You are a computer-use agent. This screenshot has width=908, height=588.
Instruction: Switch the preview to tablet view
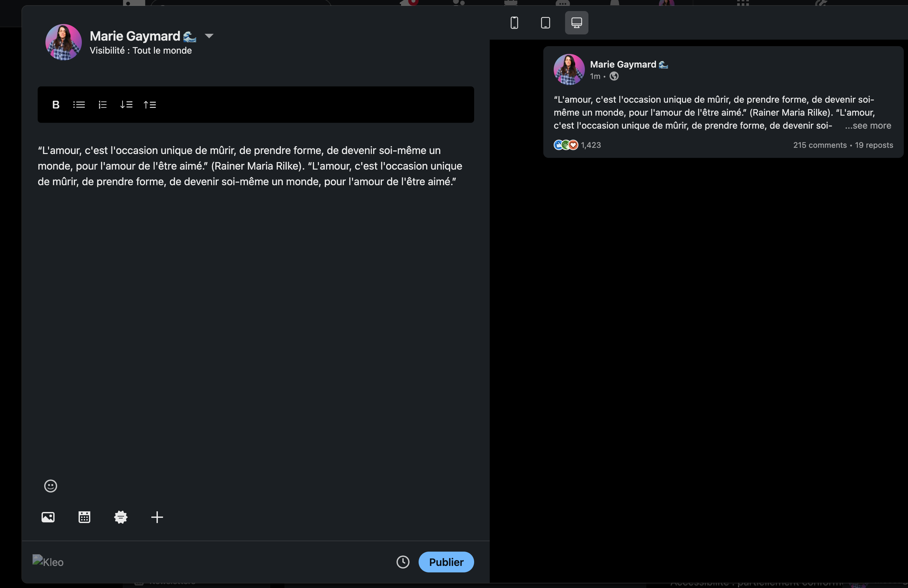[x=546, y=23]
